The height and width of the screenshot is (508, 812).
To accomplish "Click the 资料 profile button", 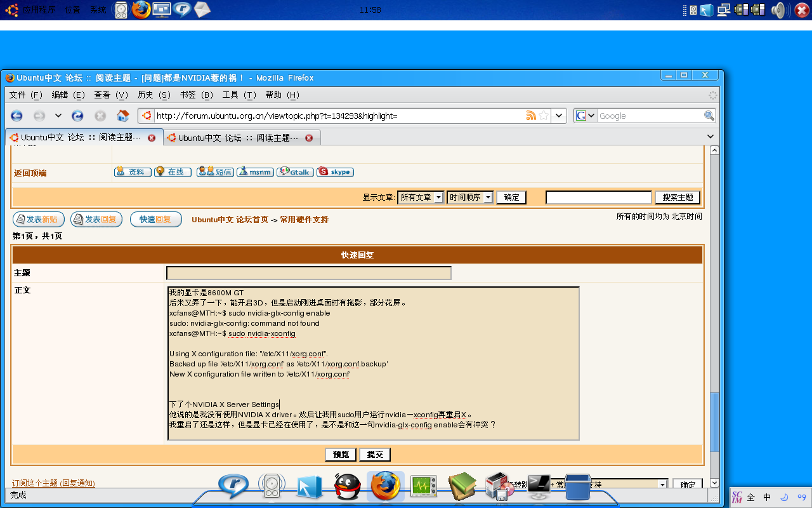I will pyautogui.click(x=133, y=172).
